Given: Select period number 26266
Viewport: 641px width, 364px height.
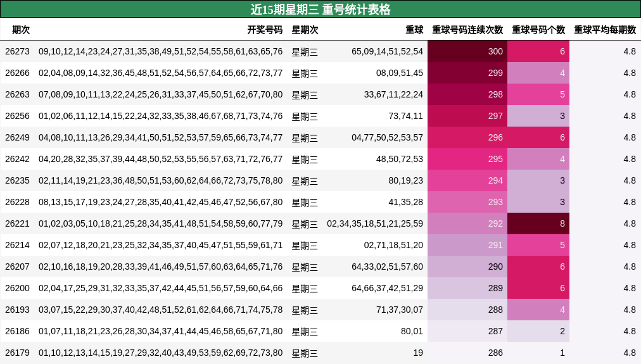Looking at the screenshot, I should tap(17, 73).
